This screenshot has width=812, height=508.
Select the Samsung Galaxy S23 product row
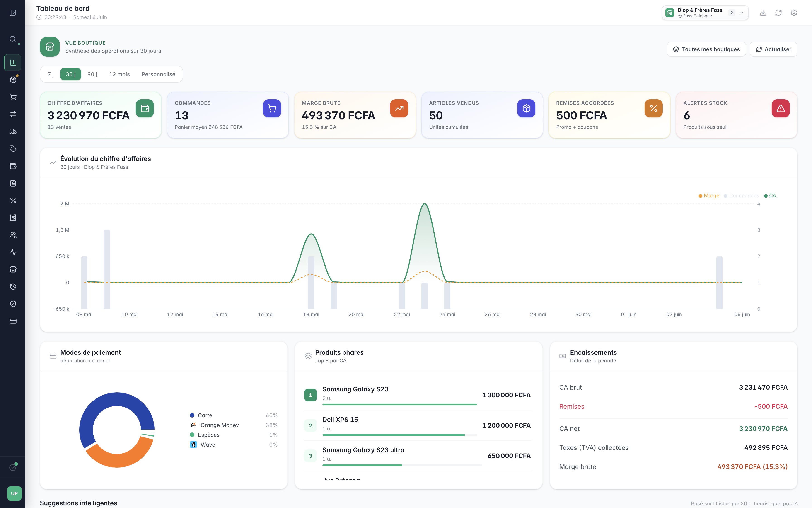(418, 395)
